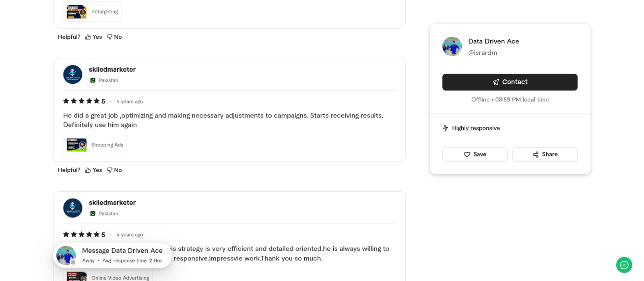The width and height of the screenshot is (644, 281).
Task: Click the Pakistan flag icon under skiledmarketer
Action: point(92,80)
